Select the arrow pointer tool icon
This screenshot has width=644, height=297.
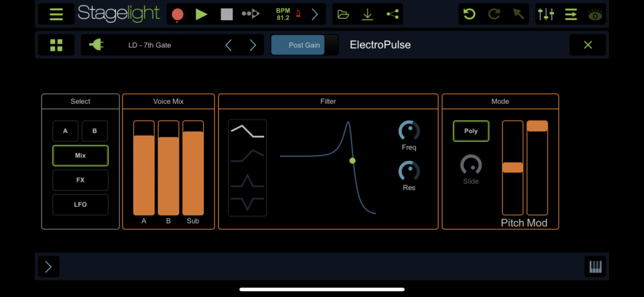[x=518, y=14]
